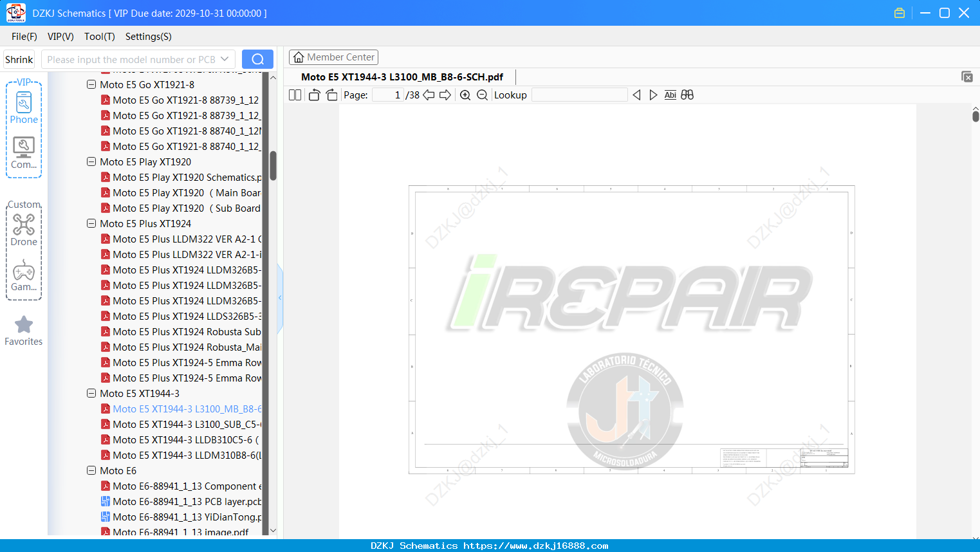This screenshot has width=980, height=552.
Task: Click the briefcase icon in title bar
Action: click(900, 13)
